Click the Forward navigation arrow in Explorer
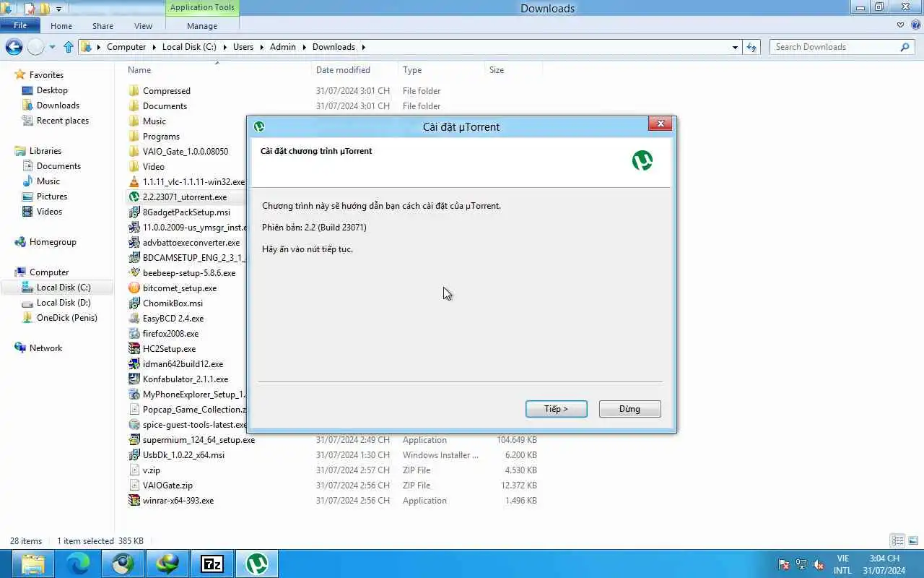Screen dimensions: 924x578 36,47
